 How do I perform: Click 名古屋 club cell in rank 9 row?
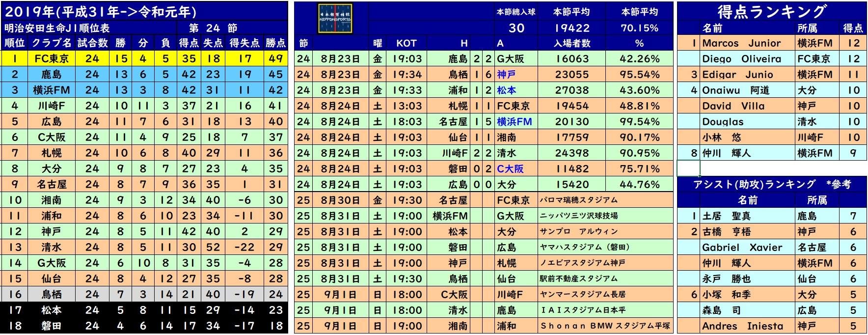(x=52, y=185)
